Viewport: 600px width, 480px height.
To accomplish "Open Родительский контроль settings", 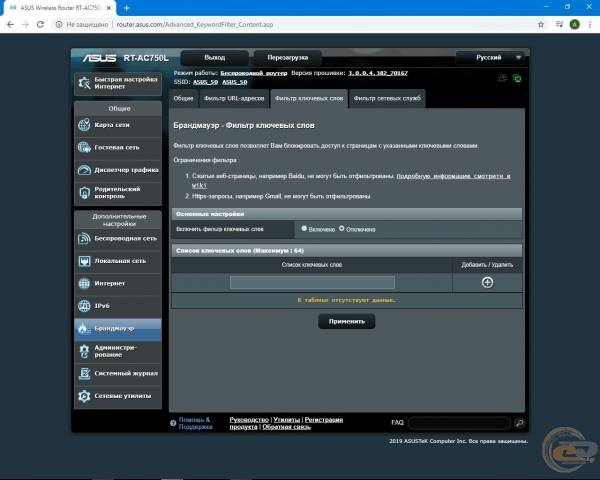I will [x=118, y=193].
